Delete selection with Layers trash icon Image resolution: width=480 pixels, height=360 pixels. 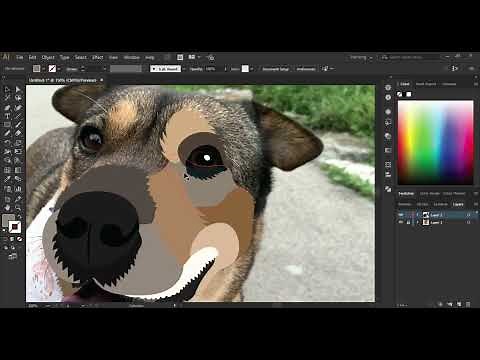pos(468,304)
